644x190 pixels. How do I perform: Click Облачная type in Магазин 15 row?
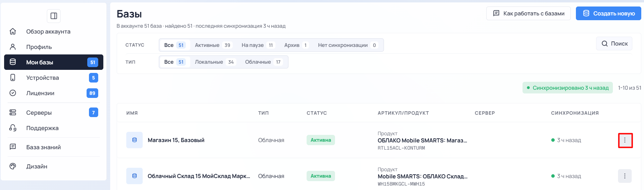click(x=271, y=140)
